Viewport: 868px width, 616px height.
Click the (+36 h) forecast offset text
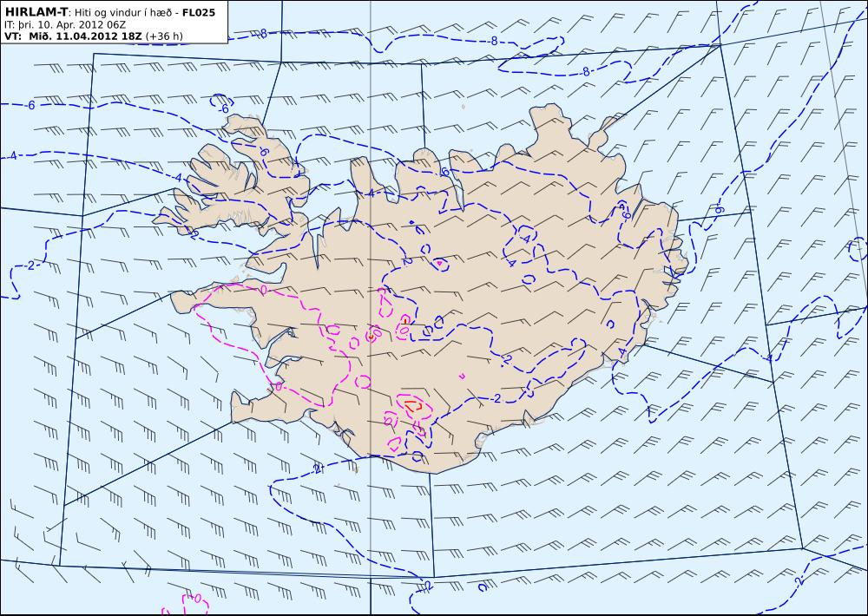click(x=164, y=36)
